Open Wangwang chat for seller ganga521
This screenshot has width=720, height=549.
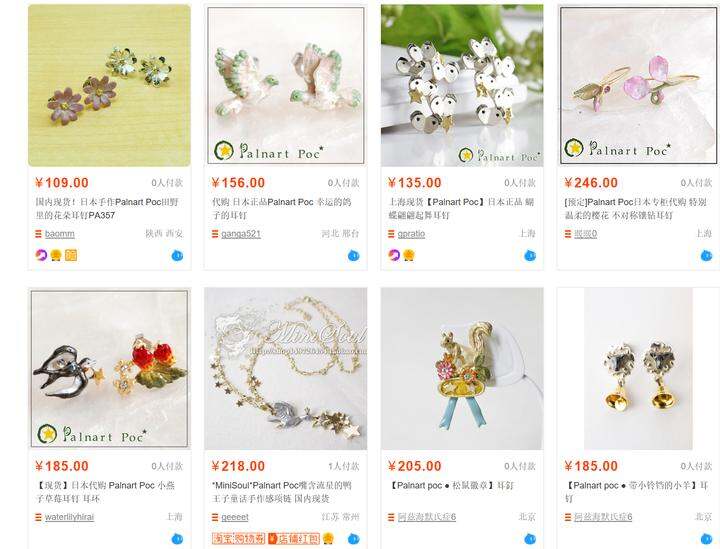coord(354,256)
